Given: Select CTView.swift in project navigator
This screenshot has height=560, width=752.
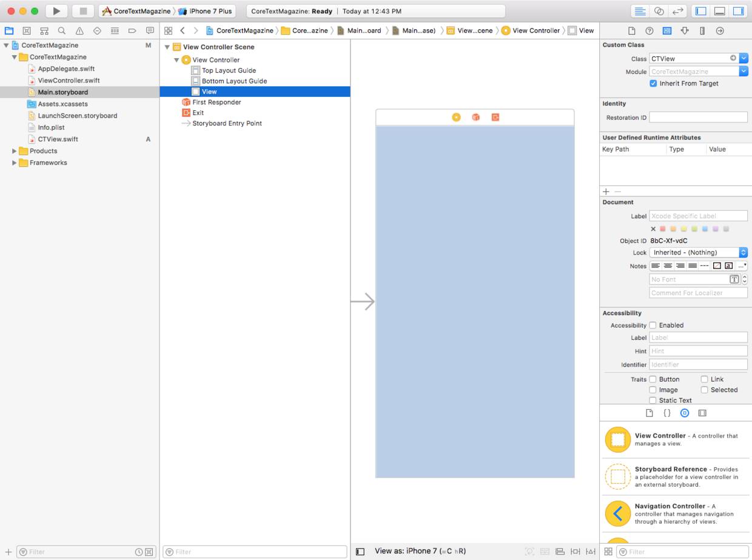Looking at the screenshot, I should click(x=58, y=139).
